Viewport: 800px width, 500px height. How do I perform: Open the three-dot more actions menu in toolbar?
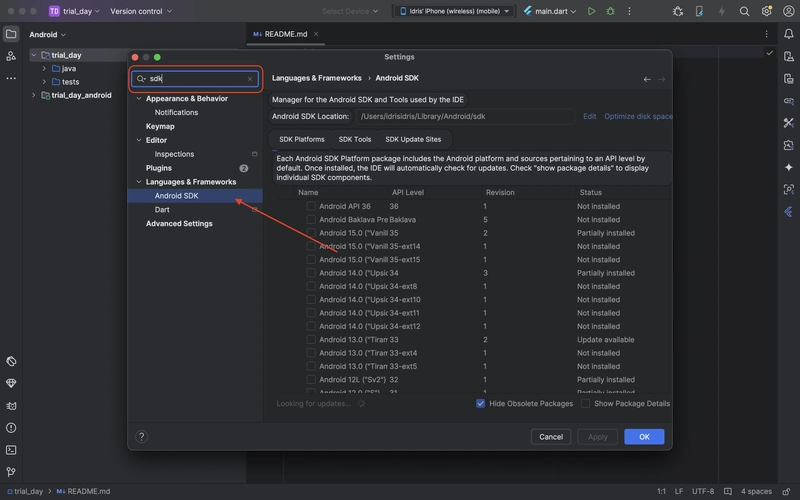(629, 11)
